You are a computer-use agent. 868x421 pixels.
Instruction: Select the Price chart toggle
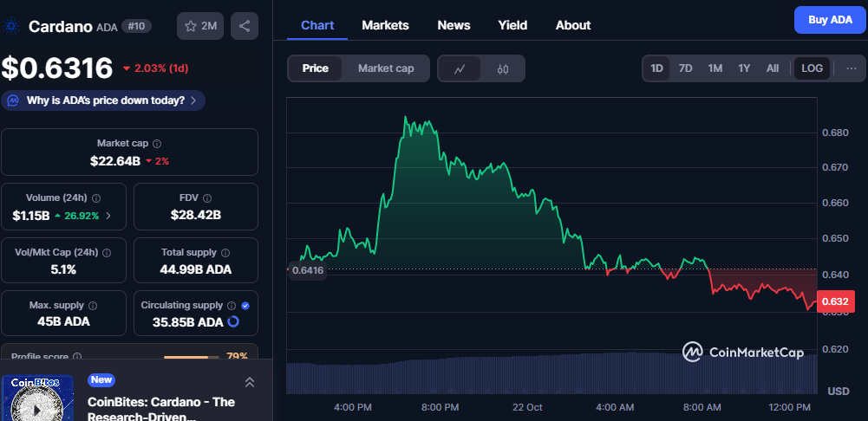coord(315,68)
